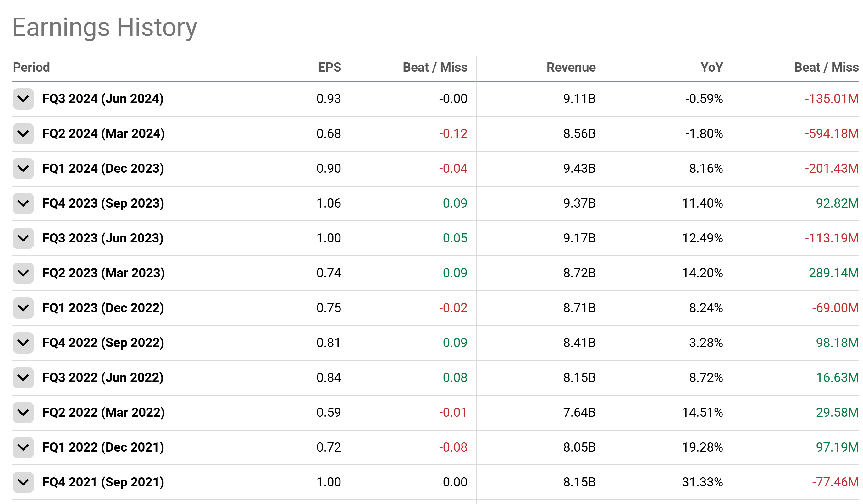Click chevron for FQ3 2022 (Jun 2022)
The width and height of the screenshot is (863, 504).
click(x=23, y=378)
